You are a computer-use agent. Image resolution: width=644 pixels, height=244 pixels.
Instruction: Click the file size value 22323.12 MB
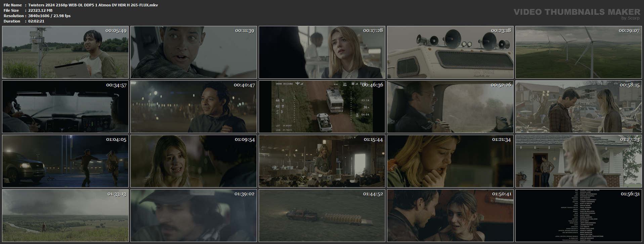[40, 10]
